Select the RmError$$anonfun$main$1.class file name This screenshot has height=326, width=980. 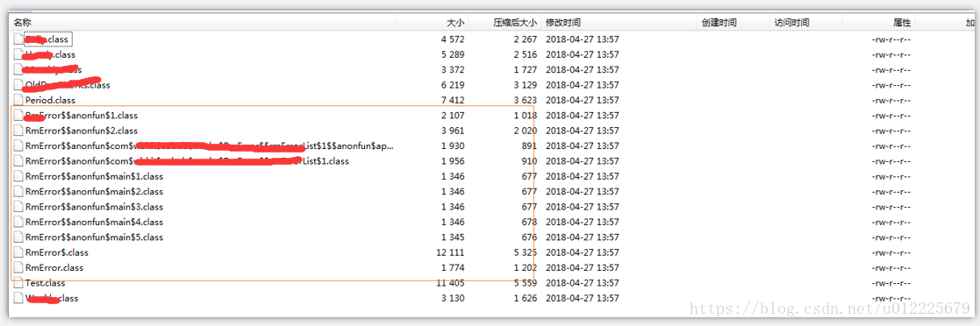[x=94, y=176]
